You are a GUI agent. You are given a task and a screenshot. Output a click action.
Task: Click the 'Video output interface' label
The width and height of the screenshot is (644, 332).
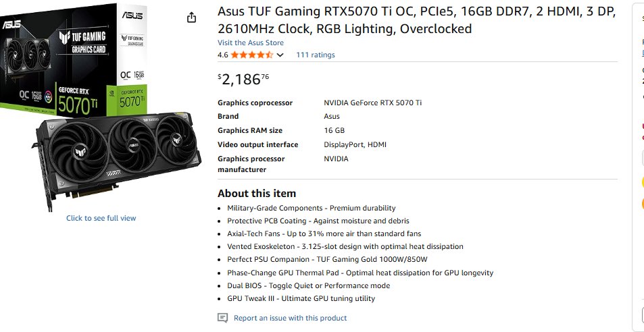(x=257, y=144)
